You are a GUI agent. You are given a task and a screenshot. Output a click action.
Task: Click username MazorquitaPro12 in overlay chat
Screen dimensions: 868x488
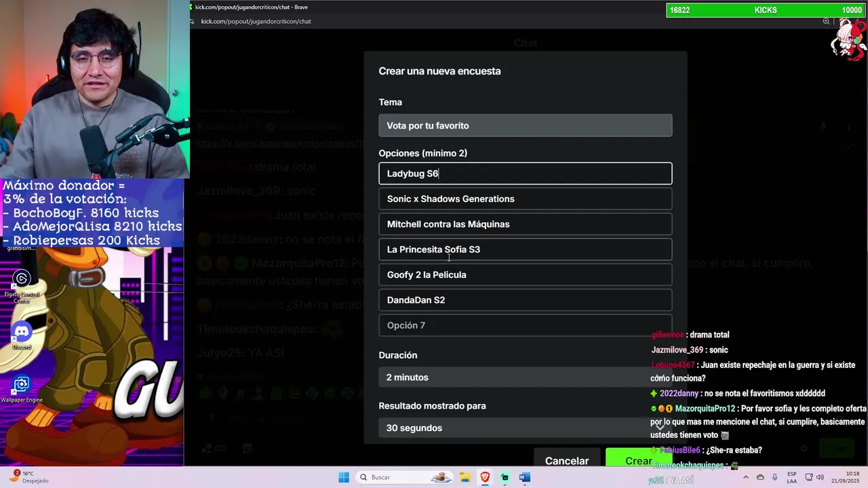pyautogui.click(x=705, y=409)
